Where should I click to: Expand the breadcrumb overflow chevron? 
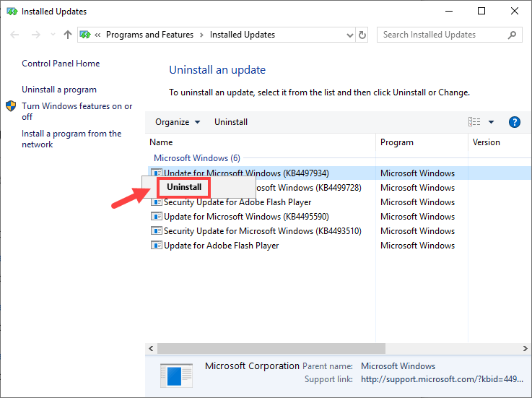point(97,35)
